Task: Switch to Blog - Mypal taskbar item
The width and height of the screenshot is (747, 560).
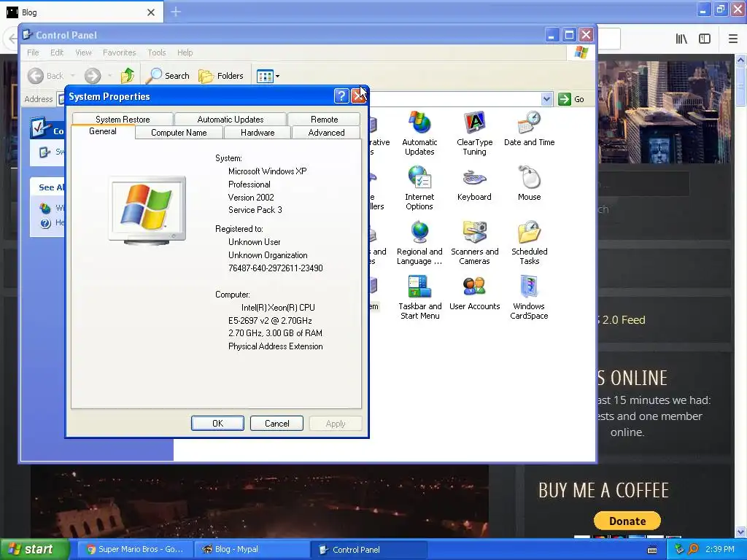Action: click(252, 549)
